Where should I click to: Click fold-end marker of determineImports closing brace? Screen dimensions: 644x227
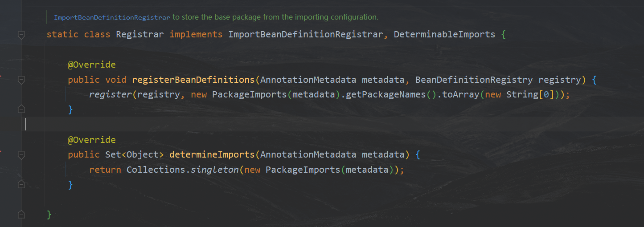point(21,184)
